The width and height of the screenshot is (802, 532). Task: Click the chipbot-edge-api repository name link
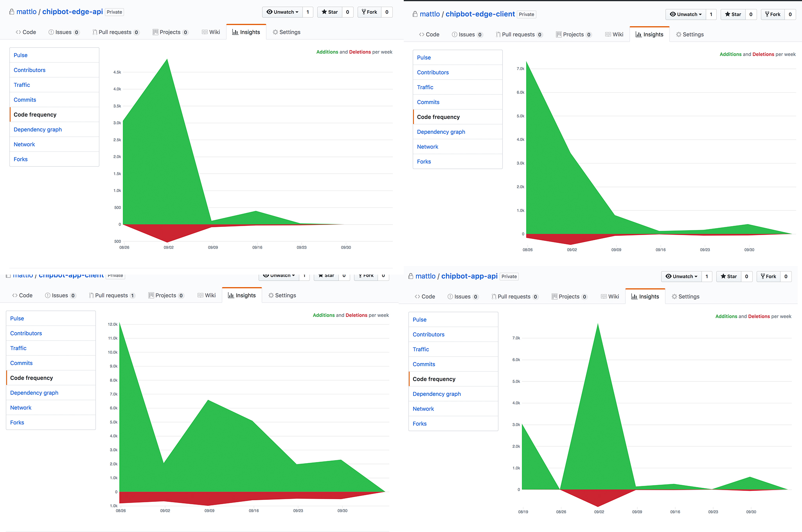click(x=72, y=12)
